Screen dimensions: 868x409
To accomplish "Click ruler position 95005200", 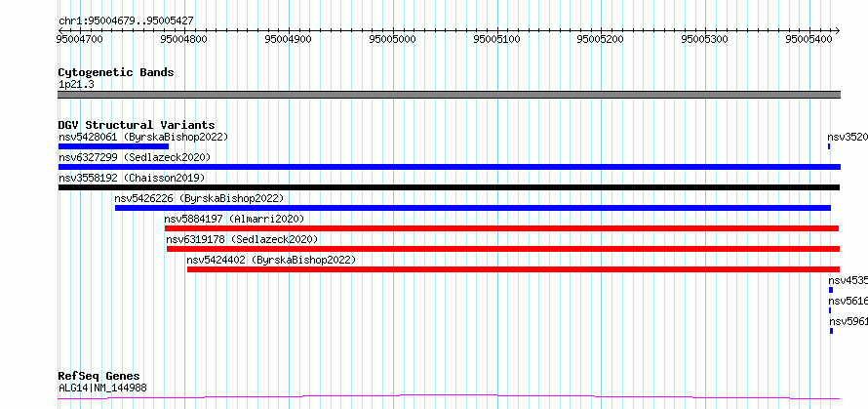I will (x=600, y=39).
